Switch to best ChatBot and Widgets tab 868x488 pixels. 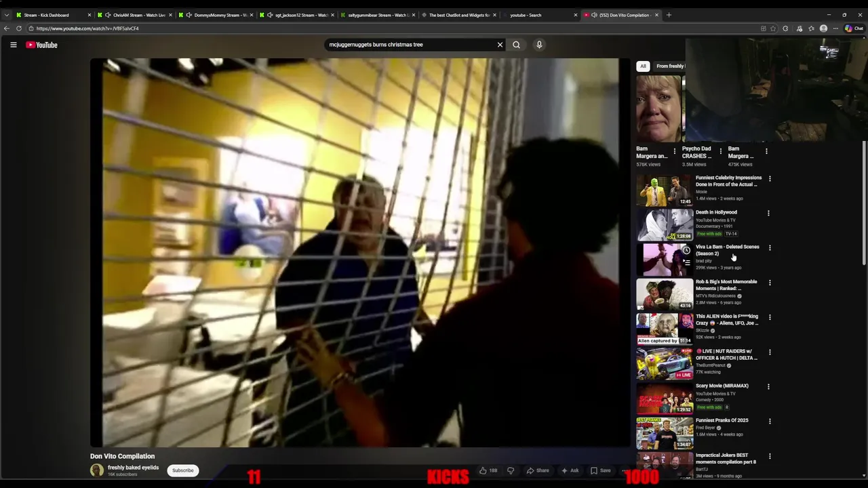click(x=459, y=15)
